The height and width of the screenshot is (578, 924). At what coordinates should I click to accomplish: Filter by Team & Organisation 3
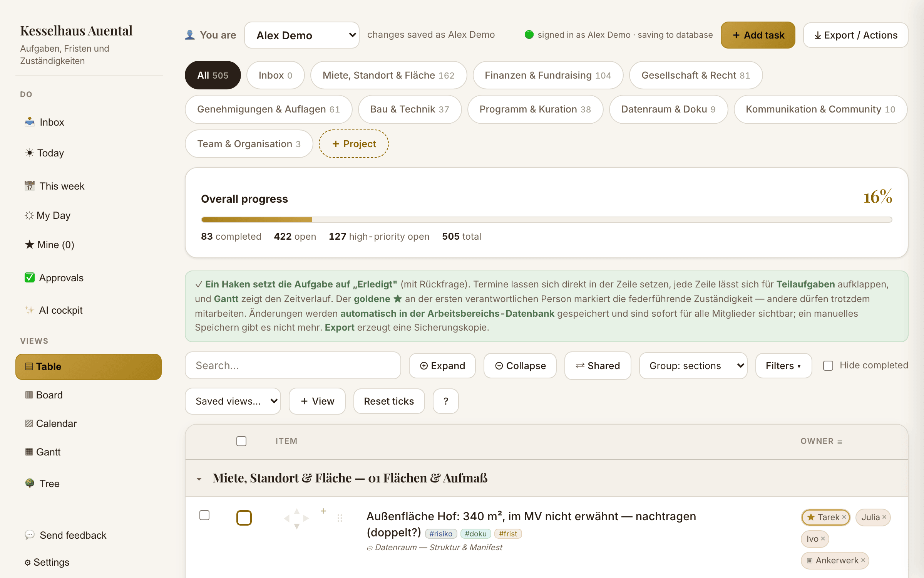249,144
